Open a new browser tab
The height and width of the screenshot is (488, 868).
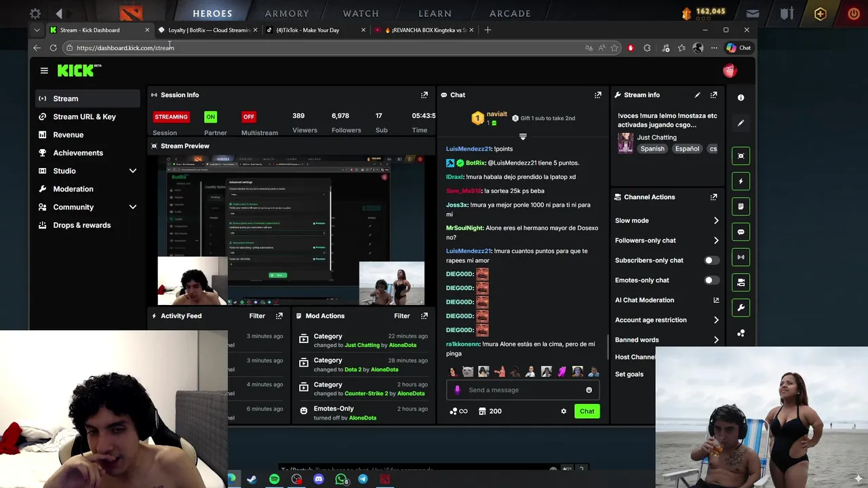click(488, 30)
